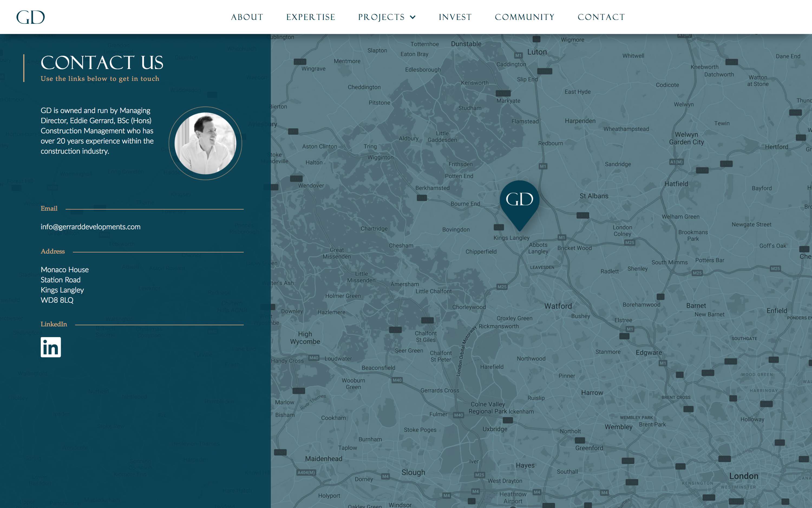
Task: Click the Watford label on map
Action: click(558, 306)
